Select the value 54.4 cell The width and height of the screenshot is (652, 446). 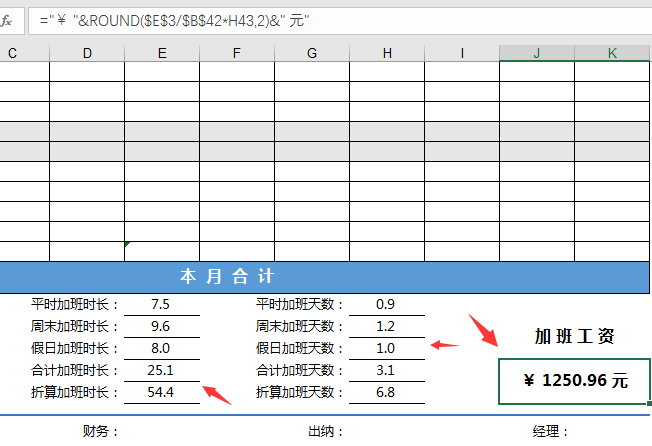click(162, 392)
